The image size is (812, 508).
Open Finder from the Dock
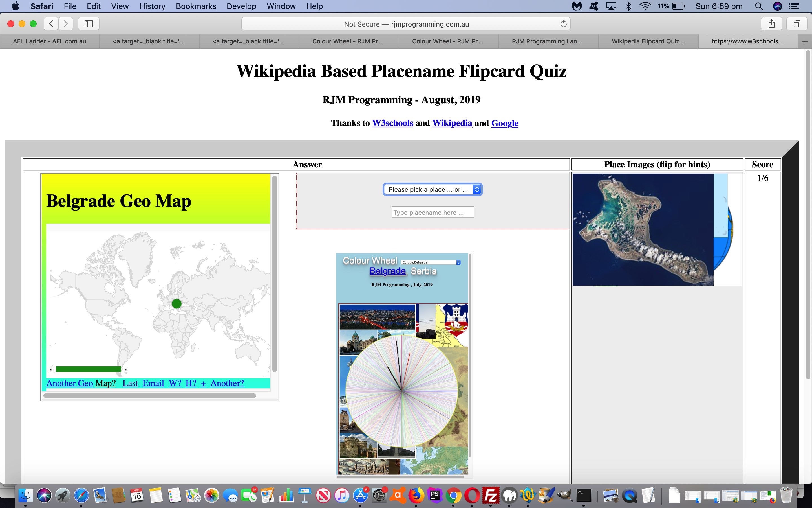pyautogui.click(x=25, y=495)
